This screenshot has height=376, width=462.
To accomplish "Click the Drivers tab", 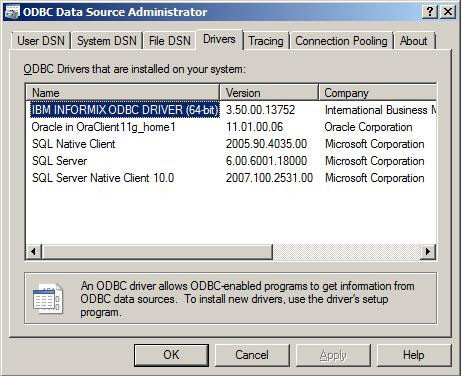I will pyautogui.click(x=219, y=40).
